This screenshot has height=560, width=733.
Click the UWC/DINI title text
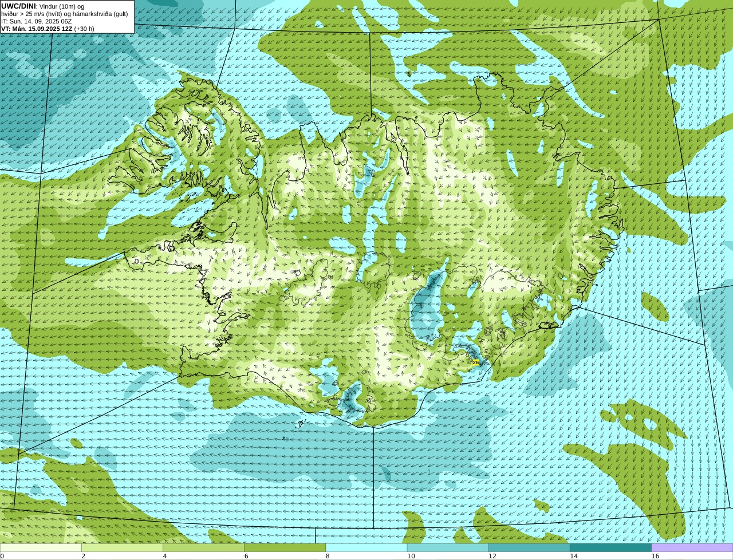tap(18, 6)
